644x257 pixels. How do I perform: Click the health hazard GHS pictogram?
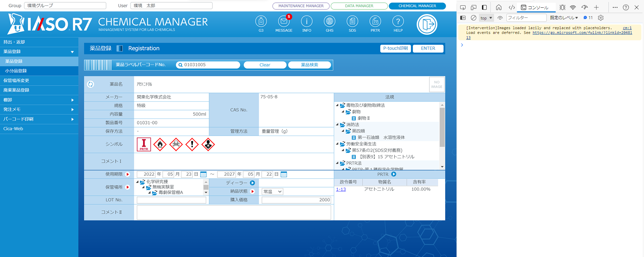click(x=208, y=145)
